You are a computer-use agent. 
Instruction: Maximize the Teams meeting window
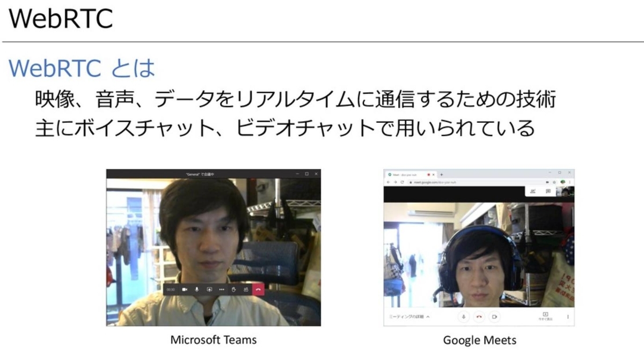(306, 174)
